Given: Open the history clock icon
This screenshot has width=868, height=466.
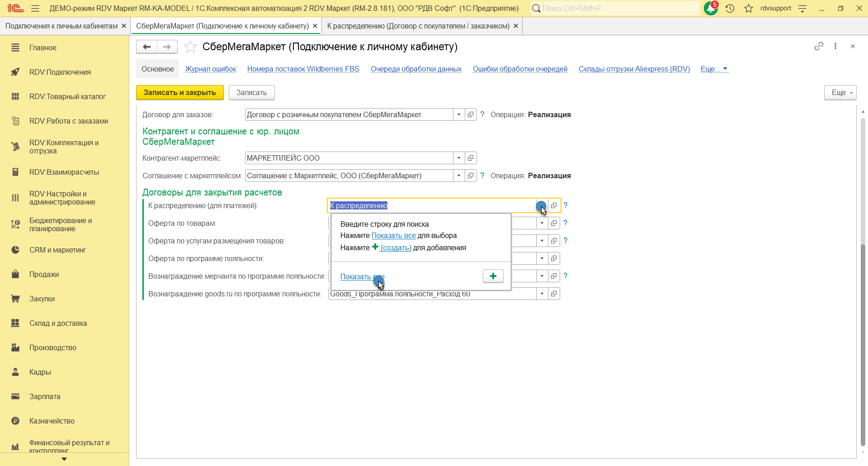Looking at the screenshot, I should pos(730,9).
